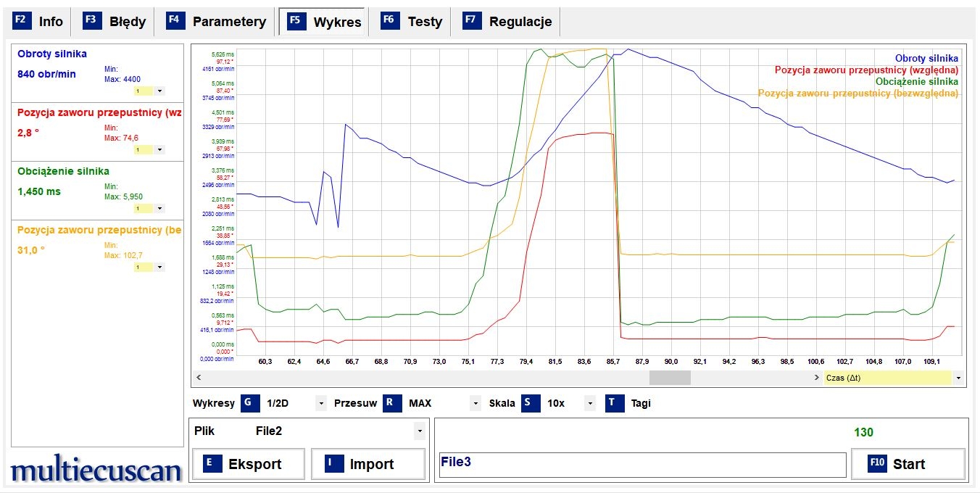Select the orange Pozycja zaworu przepustnicy panel title
Screen dimensions: 980x493
[x=99, y=230]
